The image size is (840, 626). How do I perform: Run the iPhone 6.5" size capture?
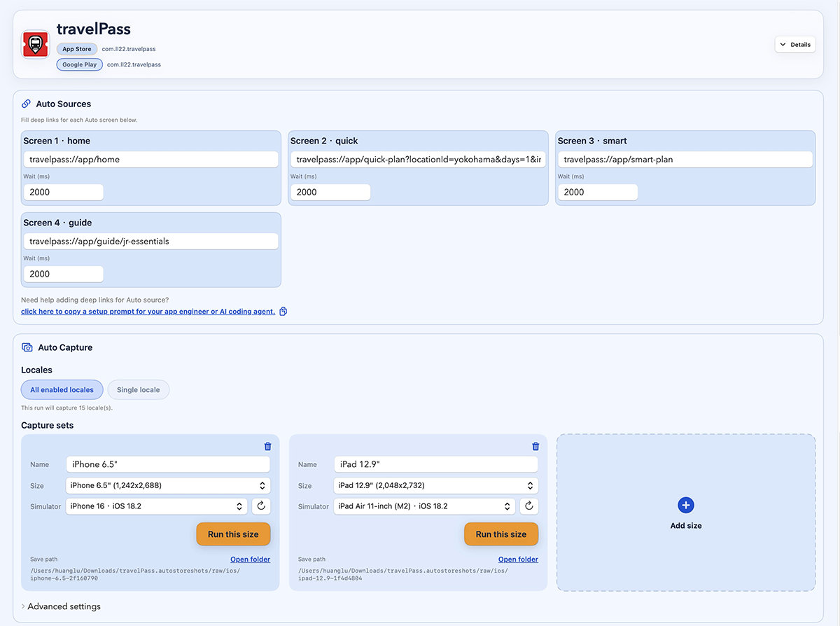[233, 534]
